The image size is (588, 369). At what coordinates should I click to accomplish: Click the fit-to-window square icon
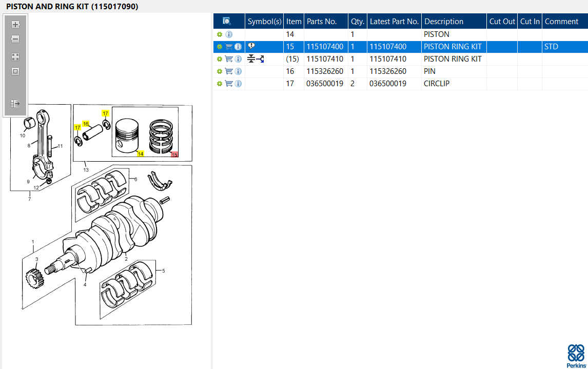point(15,71)
